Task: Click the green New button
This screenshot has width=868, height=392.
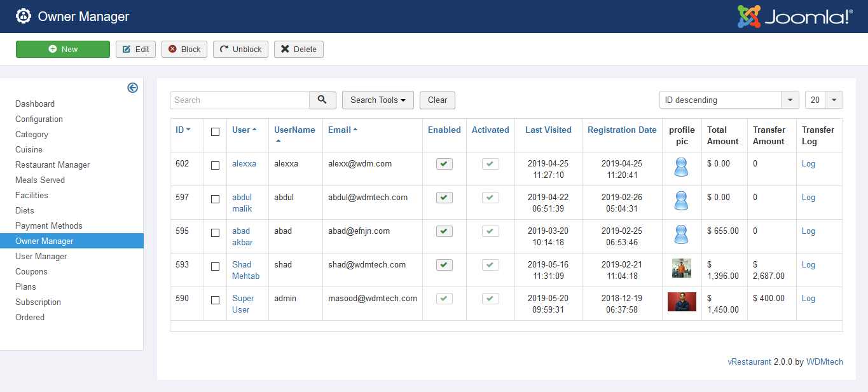Action: 63,49
